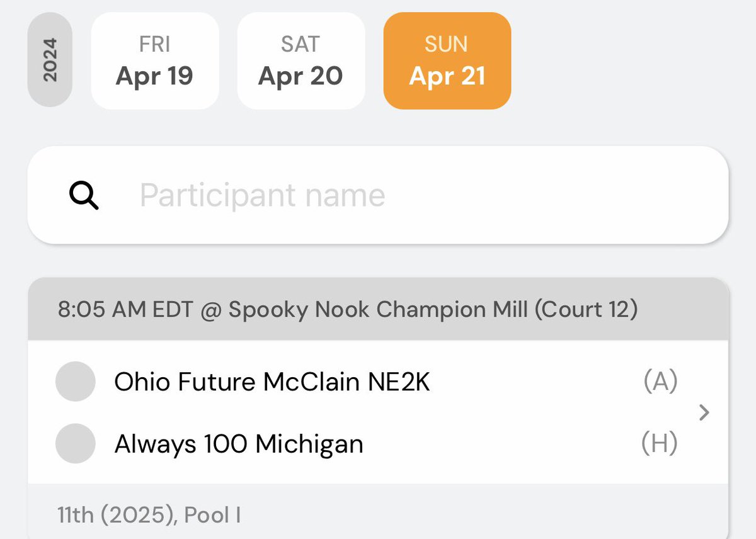This screenshot has width=756, height=539.
Task: Click the (H) home indicator label
Action: (659, 443)
